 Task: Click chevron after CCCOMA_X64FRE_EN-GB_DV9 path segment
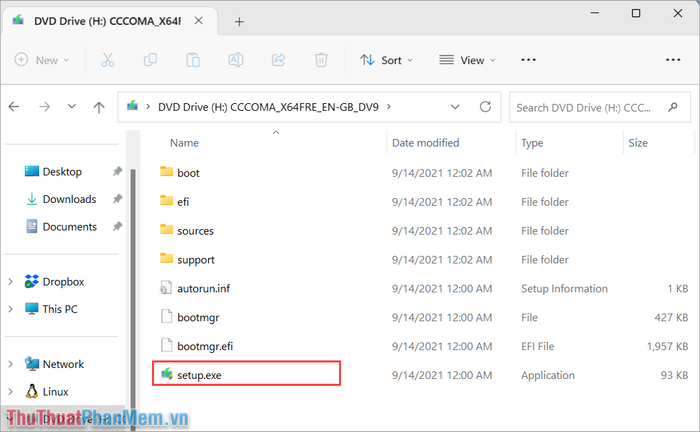[389, 107]
